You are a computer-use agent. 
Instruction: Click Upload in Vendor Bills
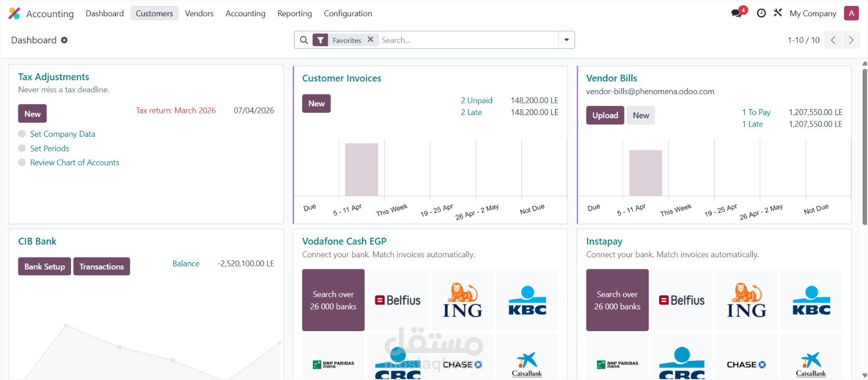(605, 115)
